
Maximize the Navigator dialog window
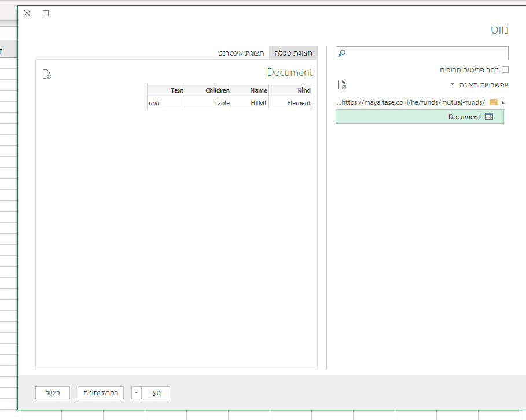point(46,13)
